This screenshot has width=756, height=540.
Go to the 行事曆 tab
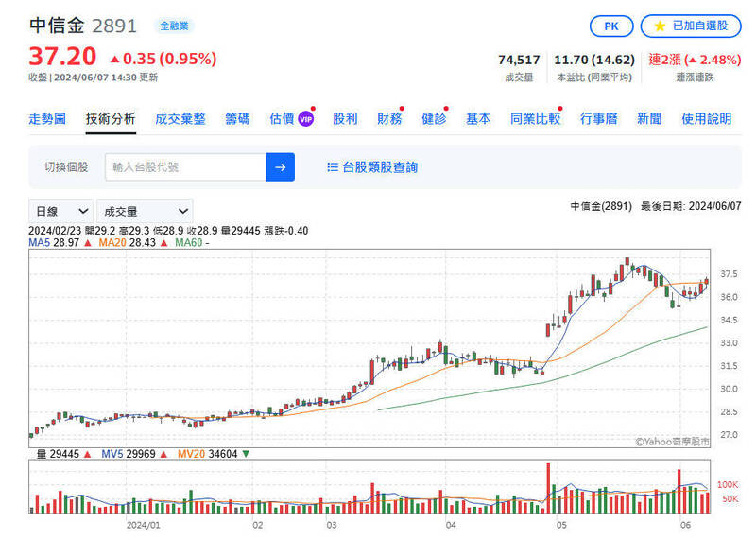(598, 119)
